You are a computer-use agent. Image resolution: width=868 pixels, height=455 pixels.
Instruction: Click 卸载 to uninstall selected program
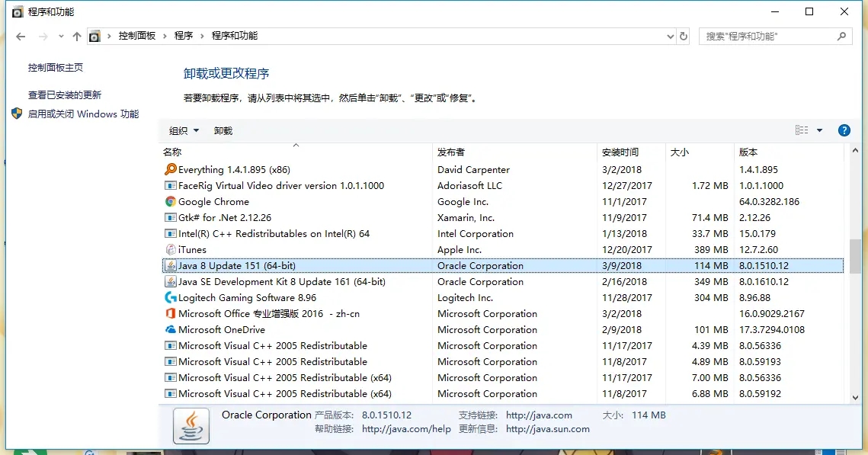click(x=223, y=131)
